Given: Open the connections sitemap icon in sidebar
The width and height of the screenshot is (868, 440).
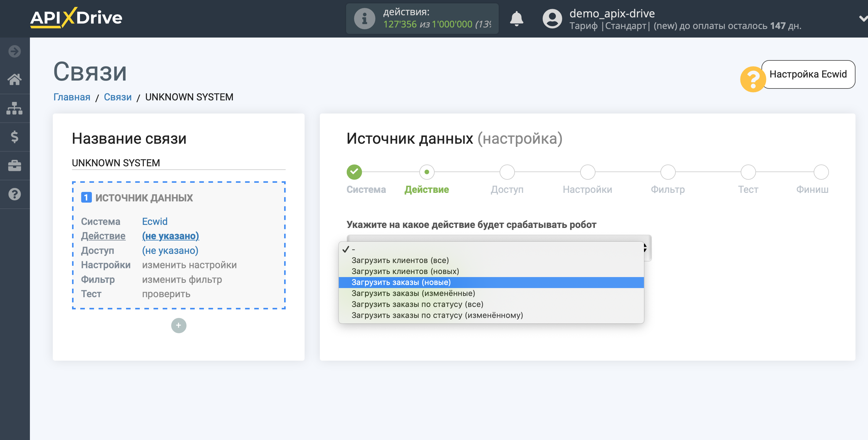Looking at the screenshot, I should [x=14, y=108].
